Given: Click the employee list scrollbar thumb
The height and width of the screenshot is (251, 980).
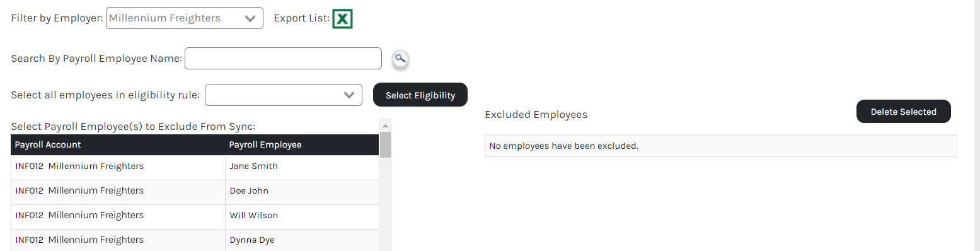Looking at the screenshot, I should [x=385, y=144].
